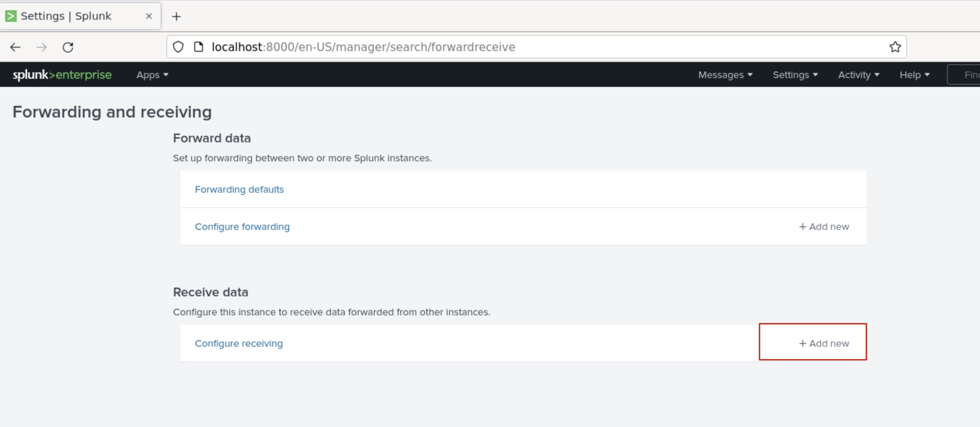Expand the Settings dropdown menu

(795, 75)
